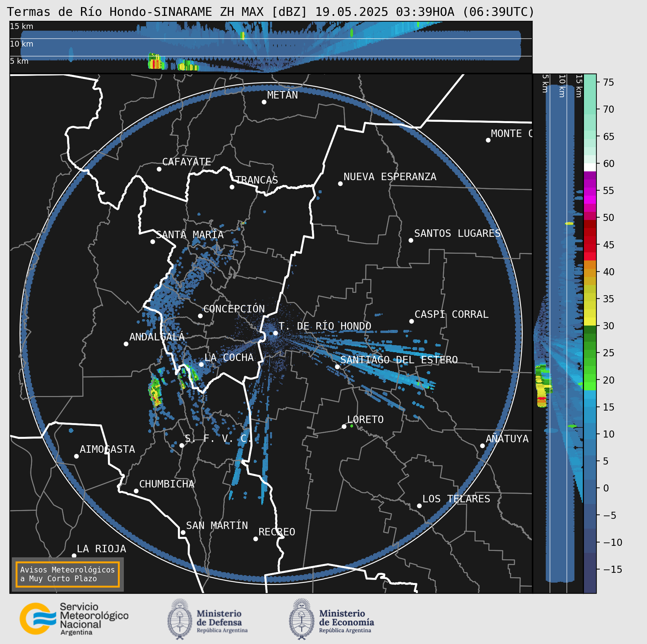
Task: Click the Ministerio de Defensa emblem
Action: (180, 619)
